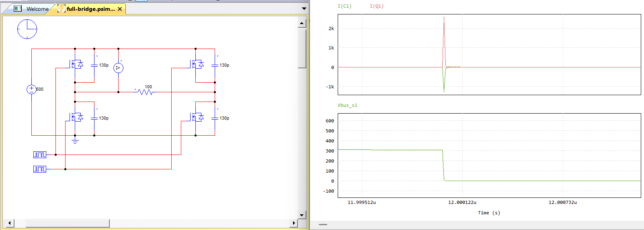Open the document tab list dropdown

pyautogui.click(x=304, y=8)
